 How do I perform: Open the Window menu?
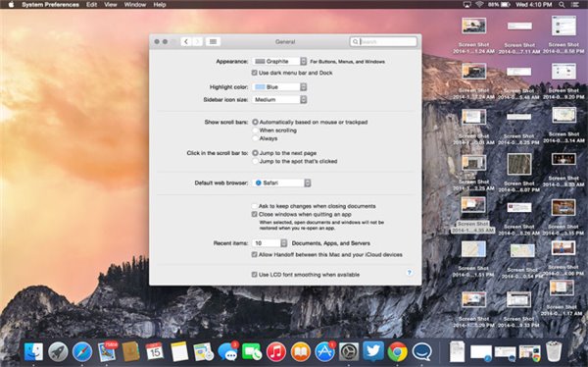click(135, 5)
